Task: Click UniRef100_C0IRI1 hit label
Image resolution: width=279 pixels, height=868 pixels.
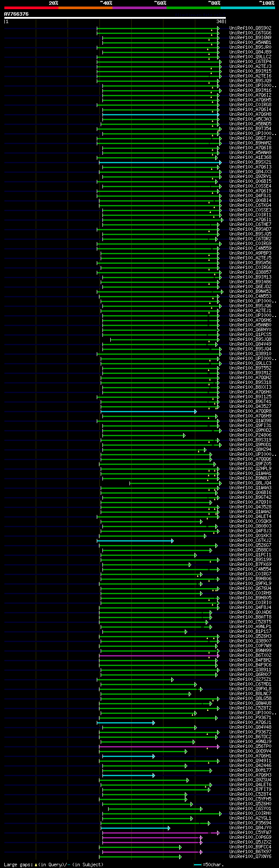Action: point(250,215)
